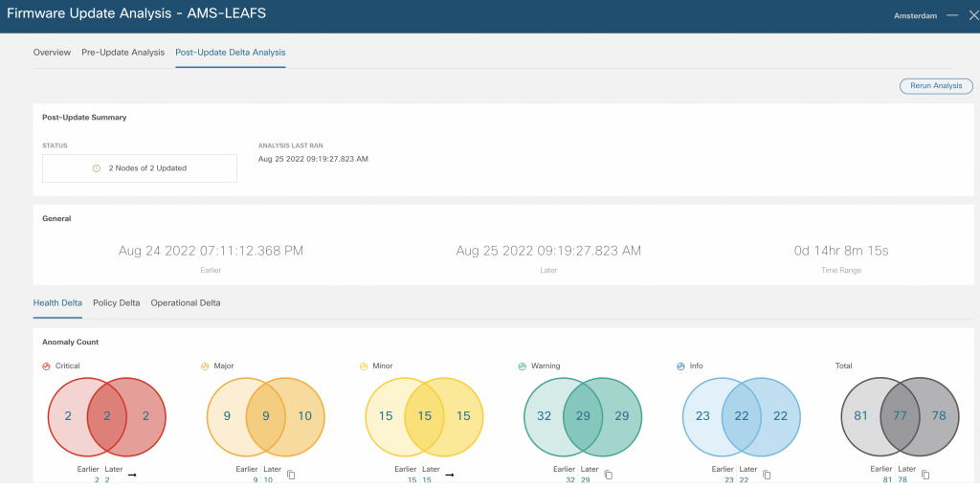The height and width of the screenshot is (488, 980).
Task: Click the copy icon under Warning diagram
Action: (x=607, y=475)
